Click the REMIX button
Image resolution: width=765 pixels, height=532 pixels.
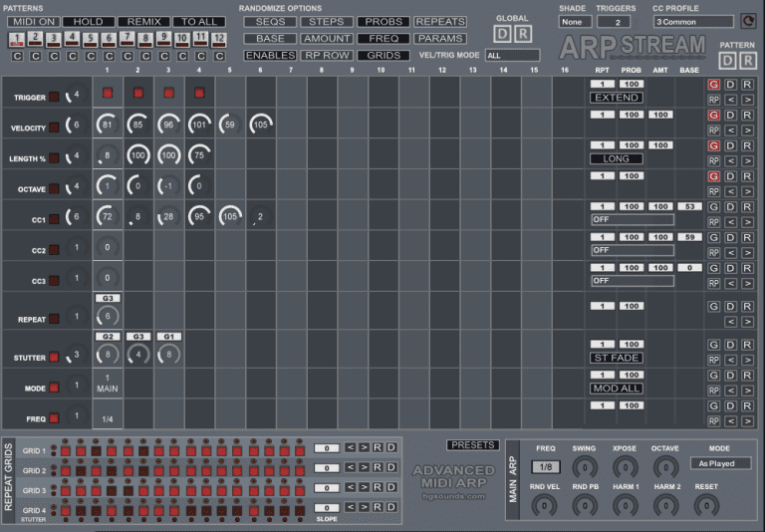coord(143,21)
